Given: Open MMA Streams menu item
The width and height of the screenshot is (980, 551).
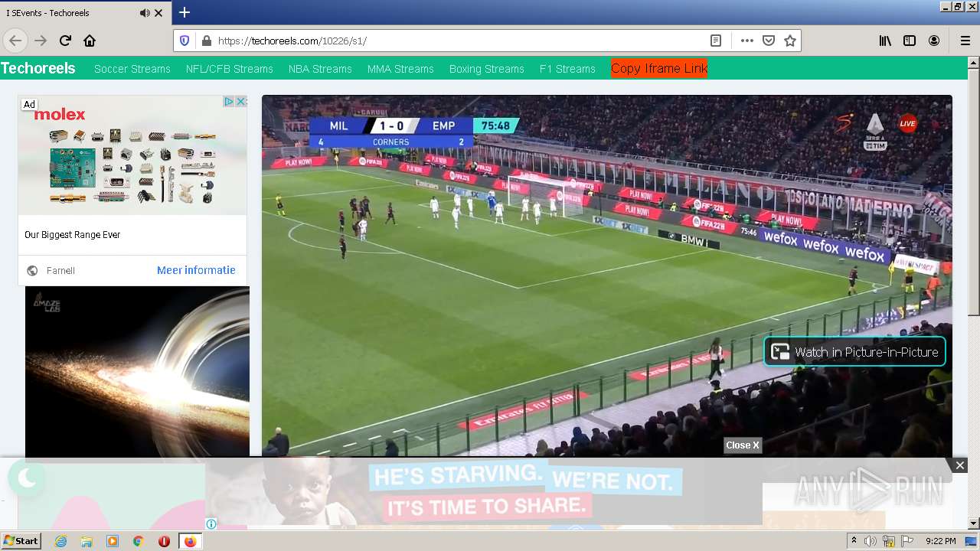Looking at the screenshot, I should 400,69.
